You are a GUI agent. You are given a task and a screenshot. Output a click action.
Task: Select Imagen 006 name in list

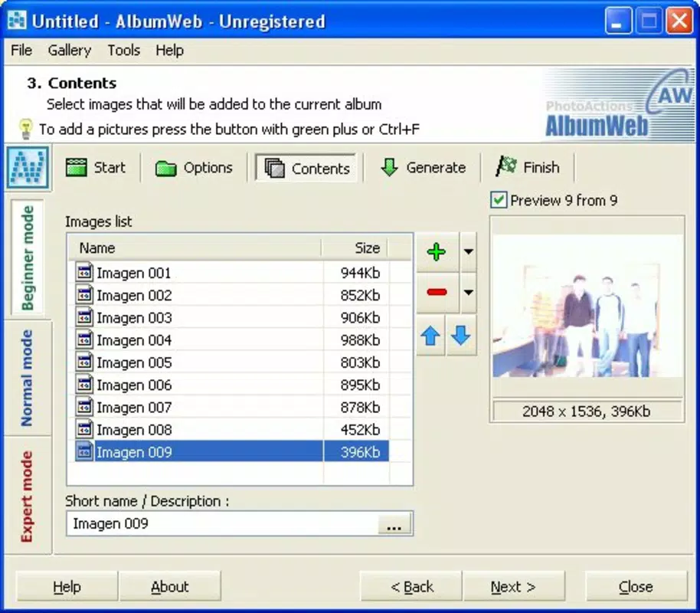tap(134, 385)
